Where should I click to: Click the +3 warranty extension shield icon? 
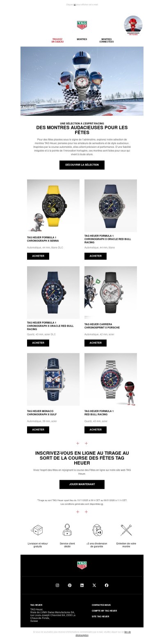(x=97, y=530)
